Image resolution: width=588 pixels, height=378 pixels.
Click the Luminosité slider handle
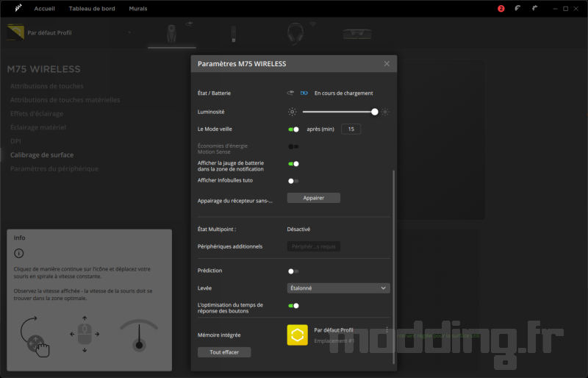tap(375, 112)
